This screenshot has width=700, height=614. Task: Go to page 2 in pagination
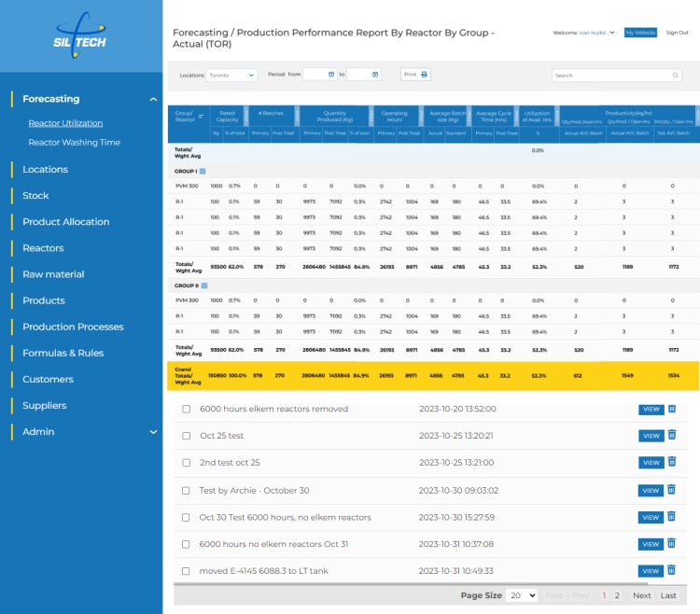[x=617, y=595]
